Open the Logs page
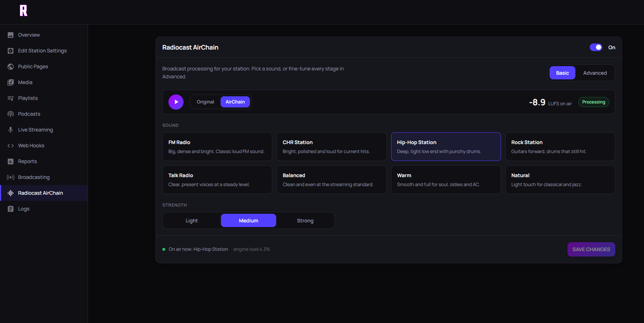644x323 pixels. click(x=44, y=209)
